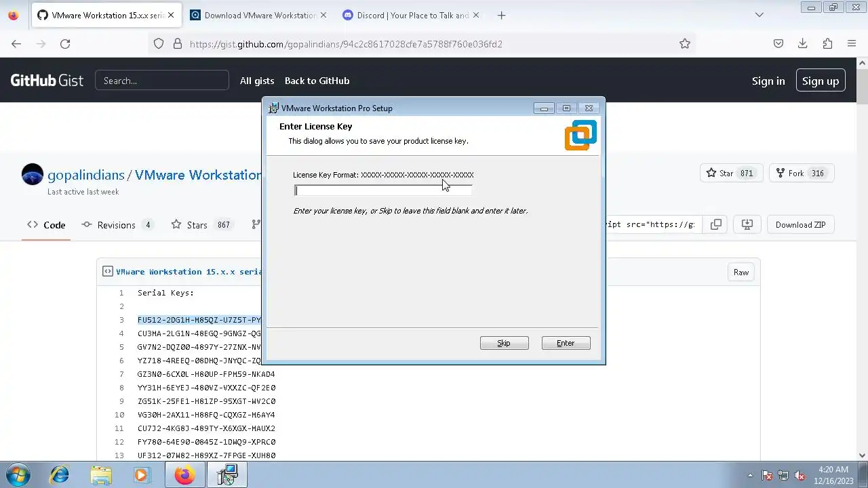This screenshot has height=488, width=868.
Task: Click the VMware installer taskbar icon
Action: (x=227, y=474)
